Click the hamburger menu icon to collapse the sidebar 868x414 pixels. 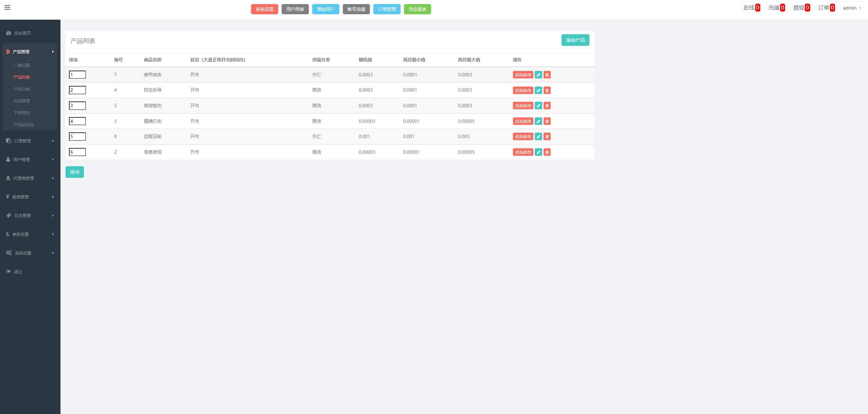pyautogui.click(x=7, y=7)
